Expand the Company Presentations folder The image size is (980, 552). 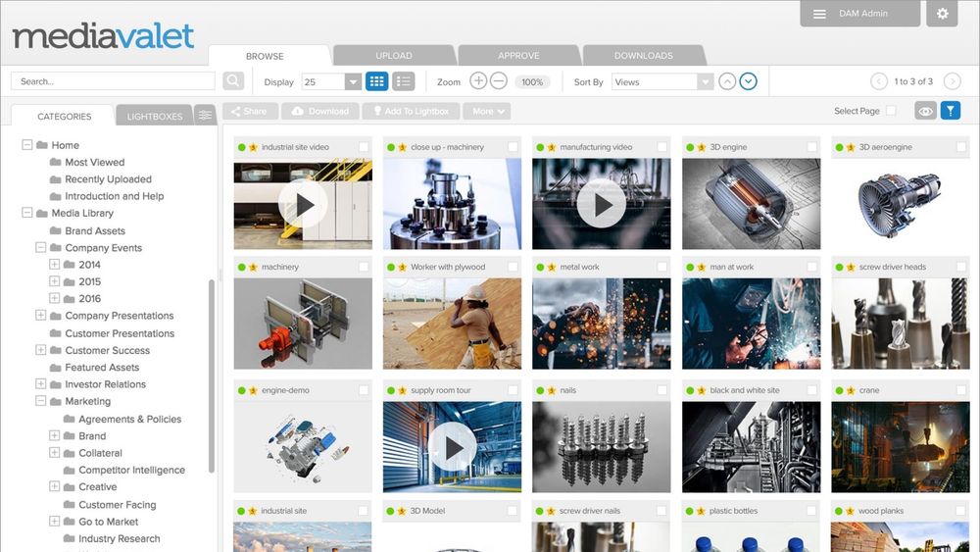coord(41,316)
